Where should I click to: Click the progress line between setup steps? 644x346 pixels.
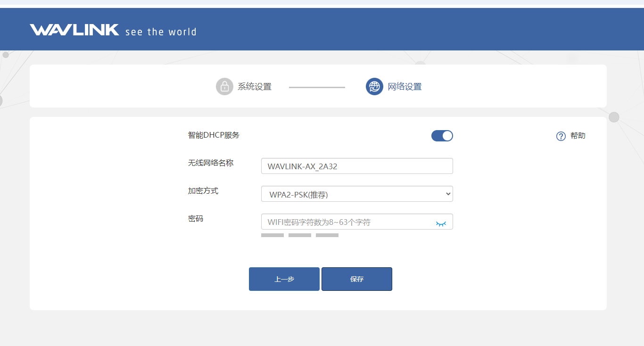[x=317, y=87]
